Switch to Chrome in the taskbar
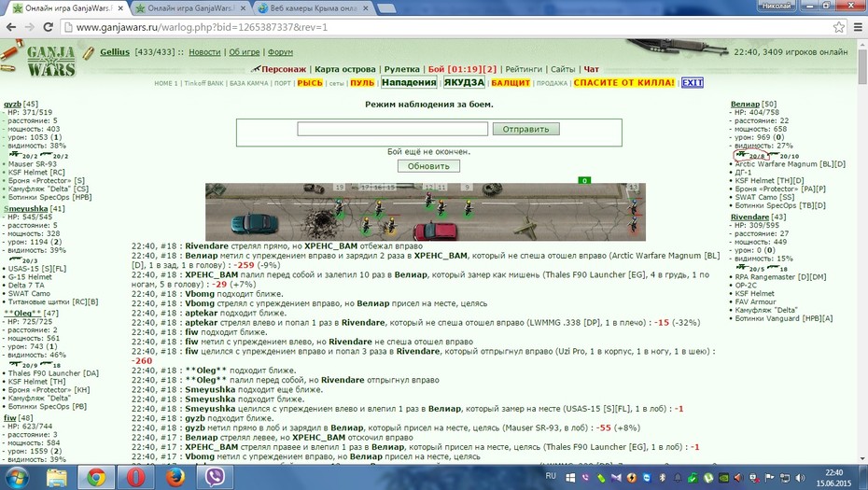 (x=96, y=477)
